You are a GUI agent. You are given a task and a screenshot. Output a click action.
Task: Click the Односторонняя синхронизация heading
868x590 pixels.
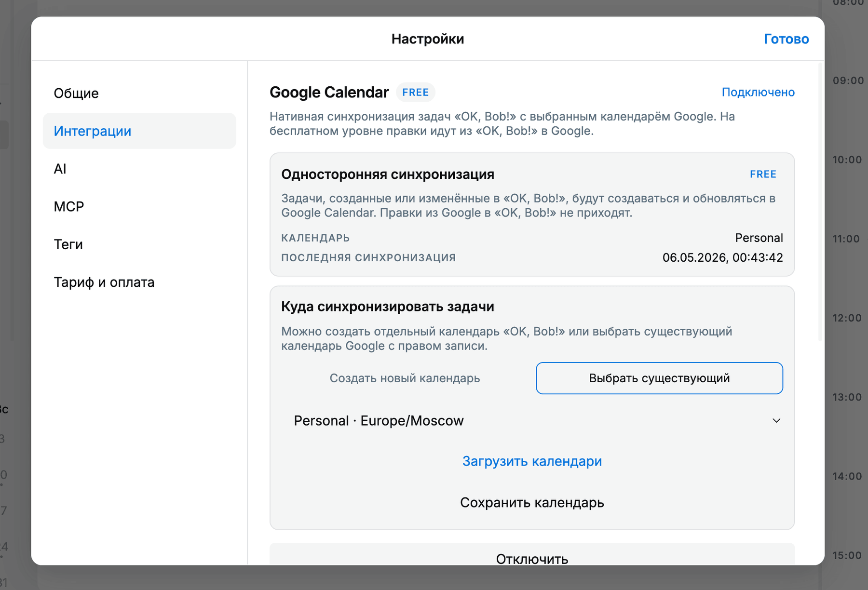(x=388, y=174)
